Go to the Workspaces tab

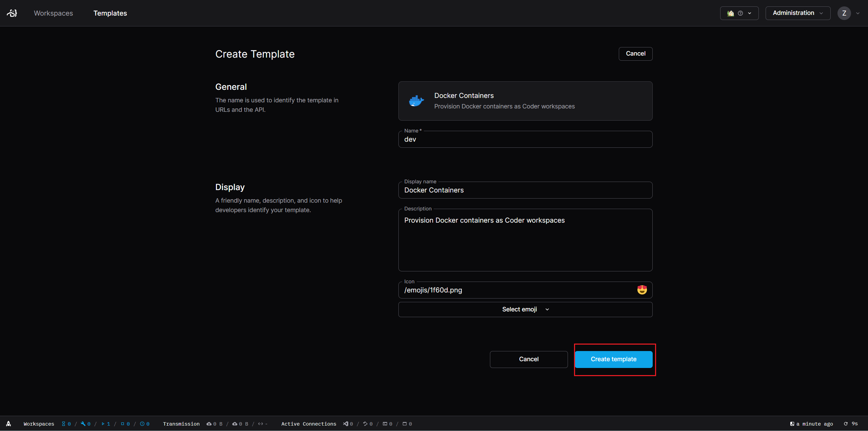click(53, 13)
